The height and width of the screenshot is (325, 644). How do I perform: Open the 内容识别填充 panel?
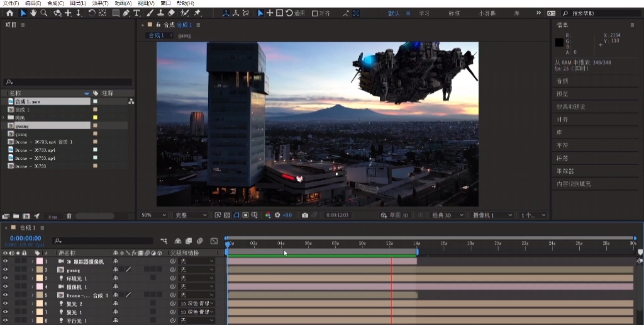(x=573, y=184)
